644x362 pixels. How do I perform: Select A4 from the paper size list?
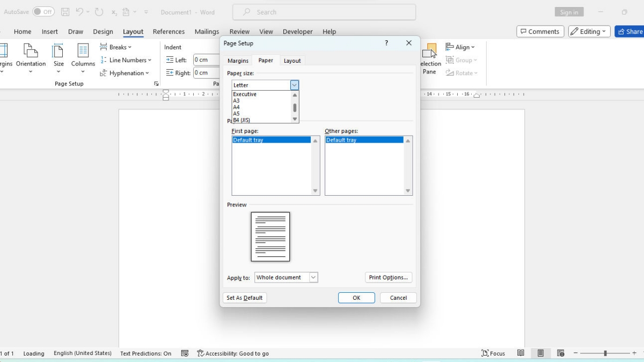point(237,107)
